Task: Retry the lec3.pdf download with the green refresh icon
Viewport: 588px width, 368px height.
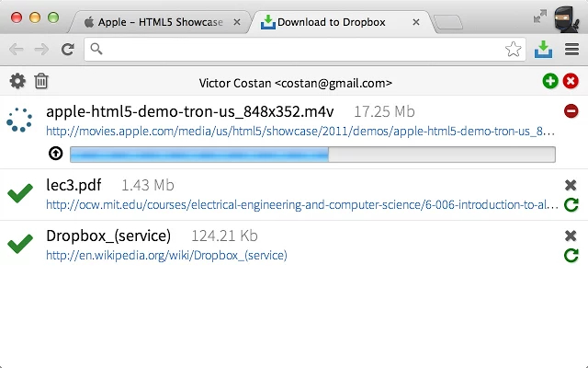Action: 571,204
